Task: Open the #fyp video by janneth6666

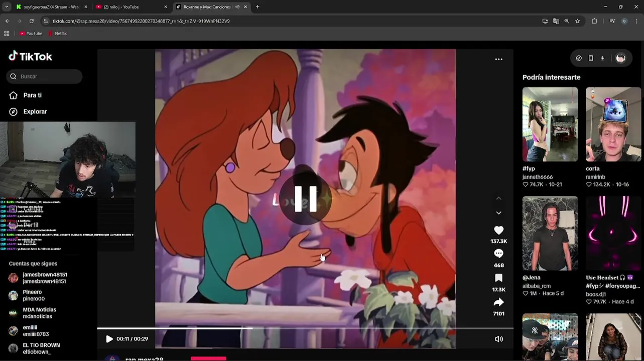Action: click(550, 124)
